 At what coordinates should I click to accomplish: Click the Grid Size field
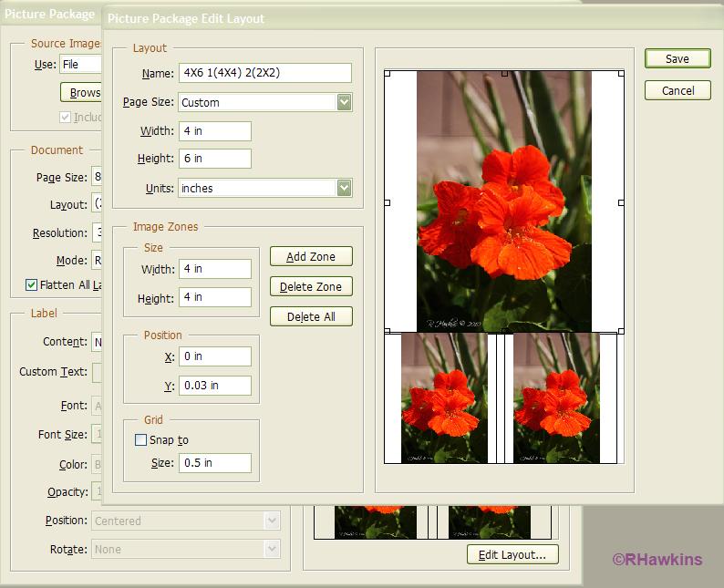pyautogui.click(x=214, y=462)
